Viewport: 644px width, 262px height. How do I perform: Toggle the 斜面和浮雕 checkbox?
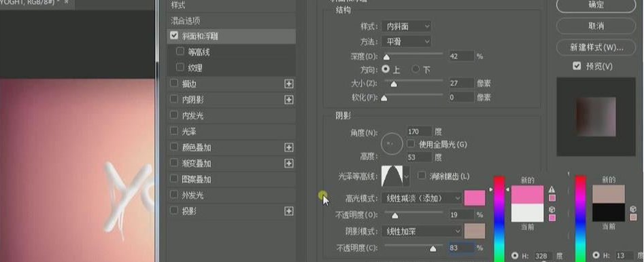(x=173, y=36)
